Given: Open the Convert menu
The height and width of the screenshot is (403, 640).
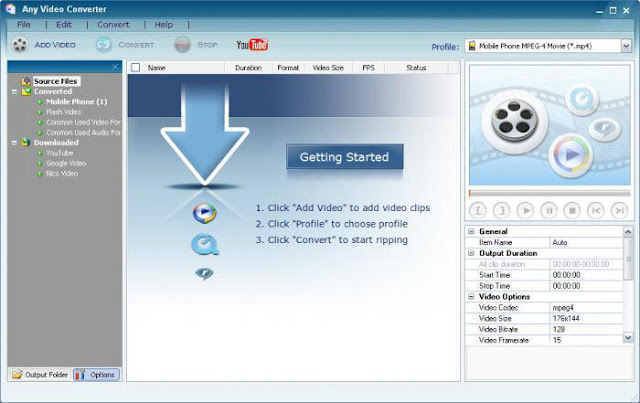Looking at the screenshot, I should (x=113, y=24).
